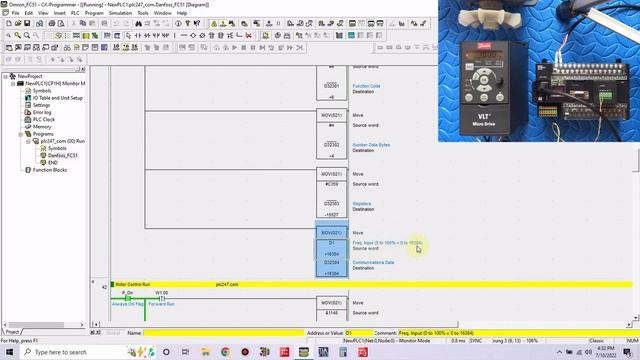Close the project workspace pane
The width and height of the screenshot is (640, 360).
coord(83,69)
